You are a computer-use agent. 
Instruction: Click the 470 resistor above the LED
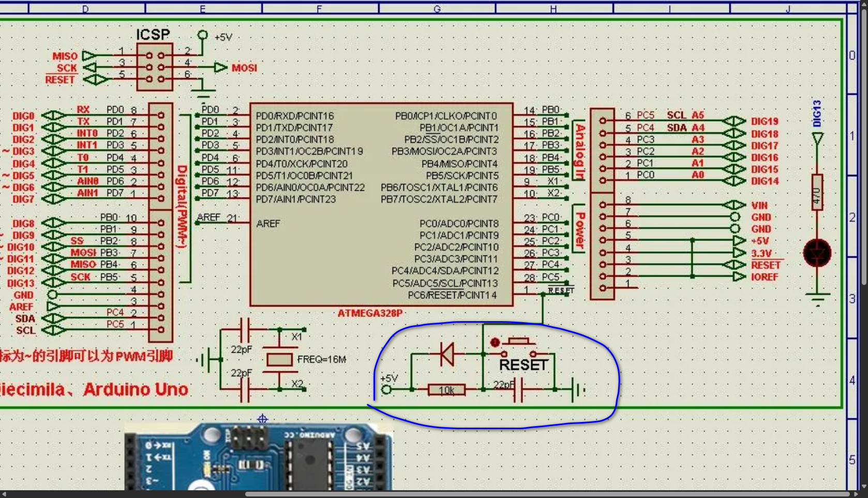pyautogui.click(x=817, y=192)
